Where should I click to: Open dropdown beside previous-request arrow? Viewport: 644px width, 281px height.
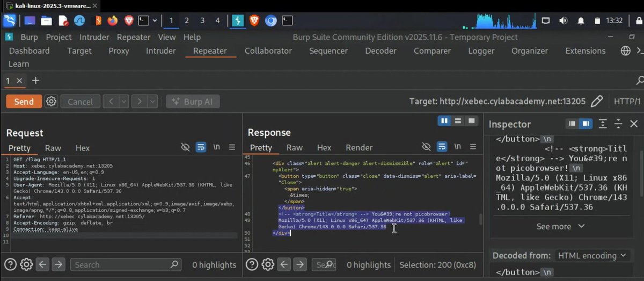point(124,102)
